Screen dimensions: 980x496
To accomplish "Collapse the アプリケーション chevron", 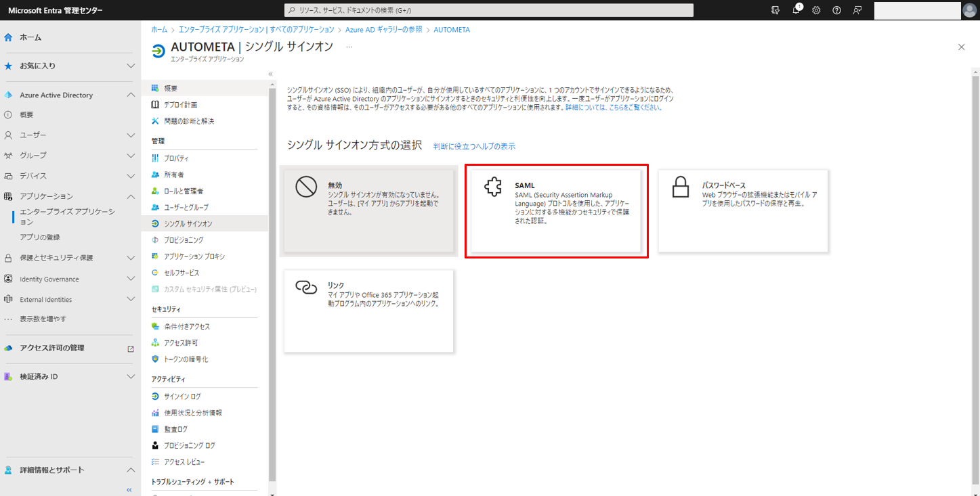I will pyautogui.click(x=131, y=196).
